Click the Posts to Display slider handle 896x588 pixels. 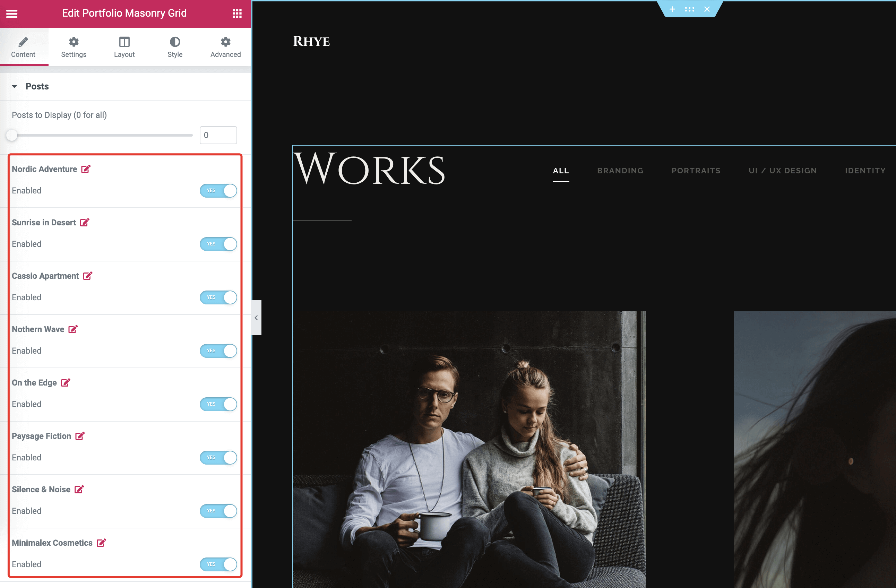coord(12,135)
